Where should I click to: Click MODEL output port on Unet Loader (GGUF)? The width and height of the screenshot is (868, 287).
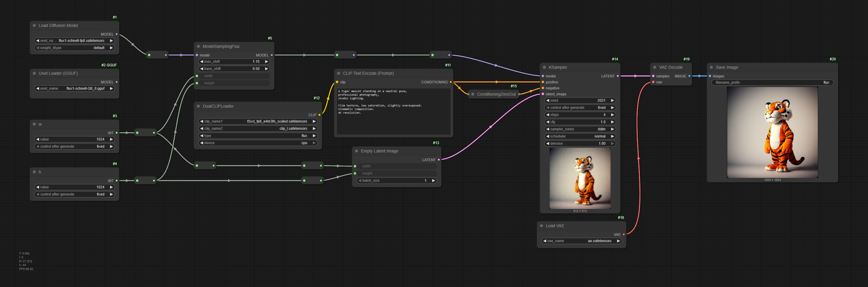[117, 82]
